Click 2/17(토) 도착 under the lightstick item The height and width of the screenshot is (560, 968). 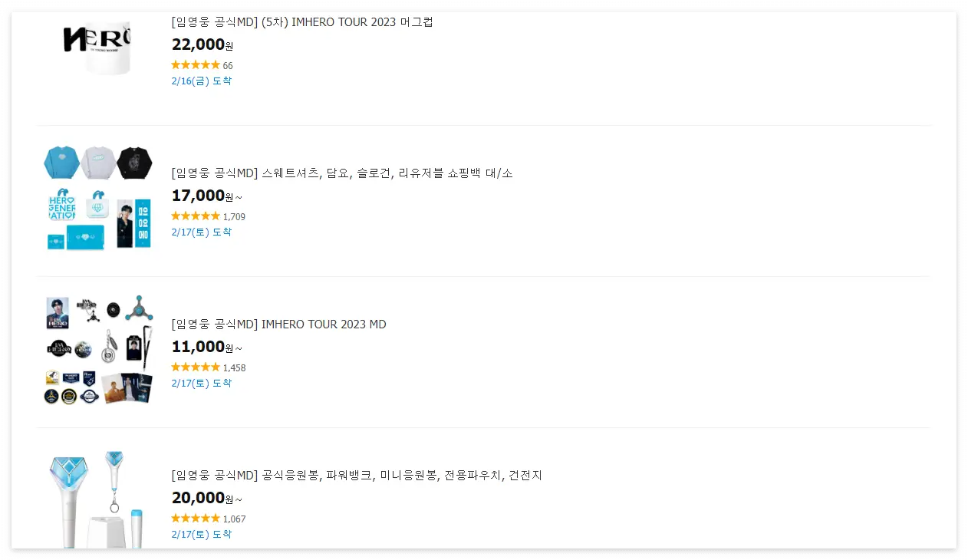(202, 534)
